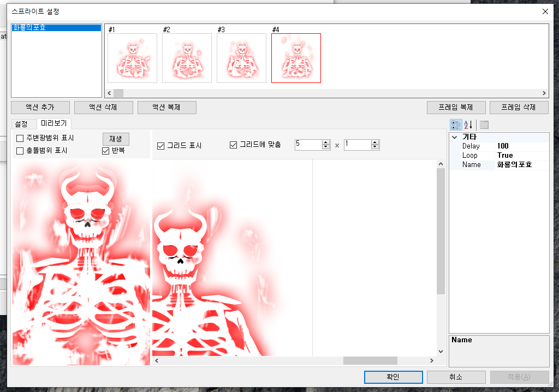Viewport: 559px width, 392px height.
Task: Select the 미리보기 tab
Action: (x=54, y=123)
